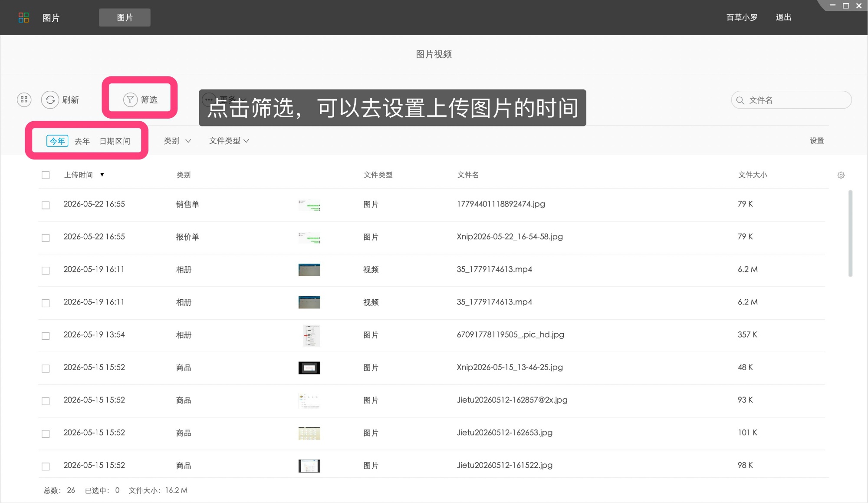Open thumbnail of Xnip2026-05-15_13-46-25.jpg
This screenshot has height=503, width=868.
pyautogui.click(x=309, y=368)
